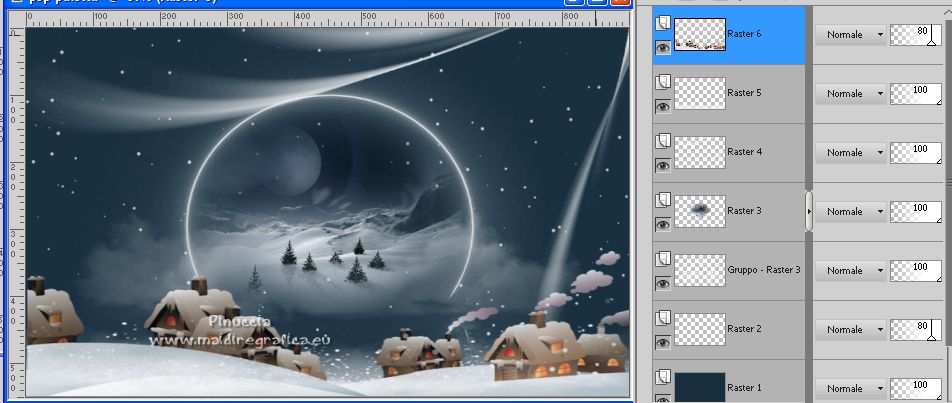Click the opacity slider of Raster 4
952x403 pixels.
[916, 152]
